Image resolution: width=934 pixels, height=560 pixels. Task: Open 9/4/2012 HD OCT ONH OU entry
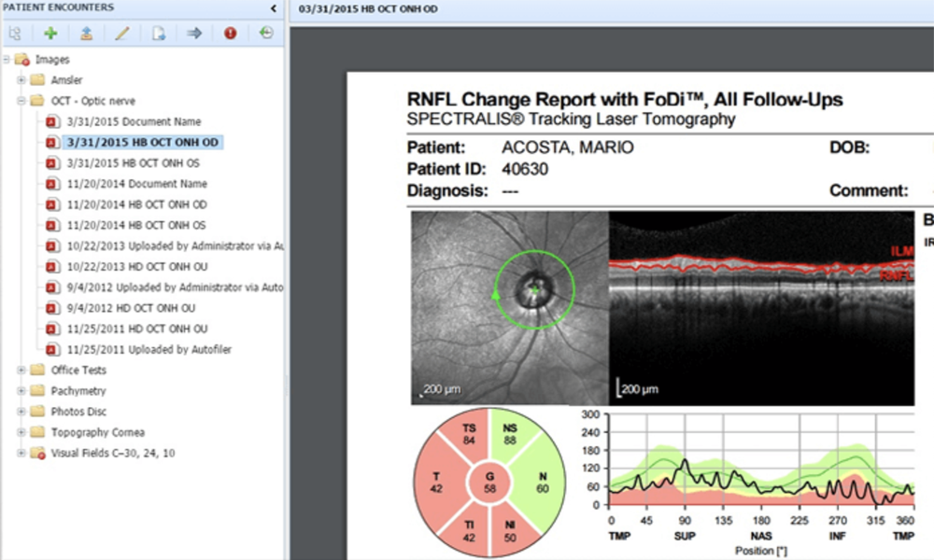click(x=131, y=308)
